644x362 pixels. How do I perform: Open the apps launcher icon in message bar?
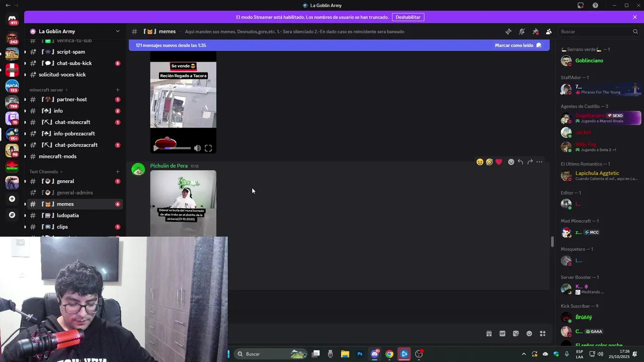click(543, 333)
